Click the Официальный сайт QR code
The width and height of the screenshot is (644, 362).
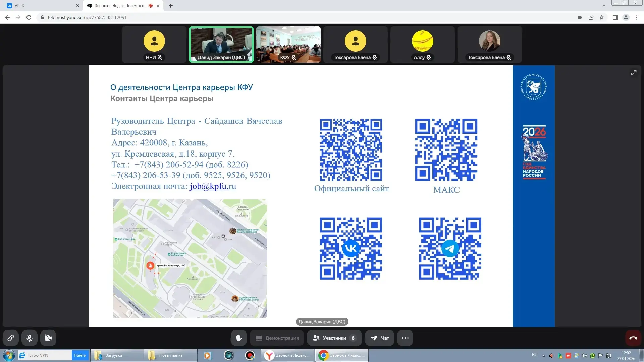point(351,150)
